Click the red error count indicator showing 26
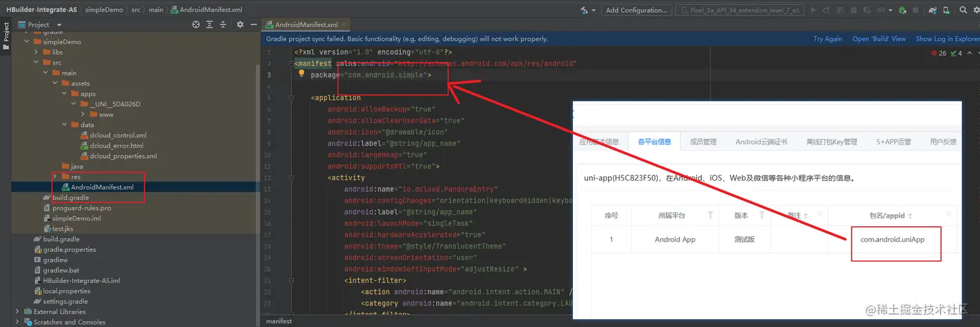This screenshot has height=327, width=980. click(939, 53)
